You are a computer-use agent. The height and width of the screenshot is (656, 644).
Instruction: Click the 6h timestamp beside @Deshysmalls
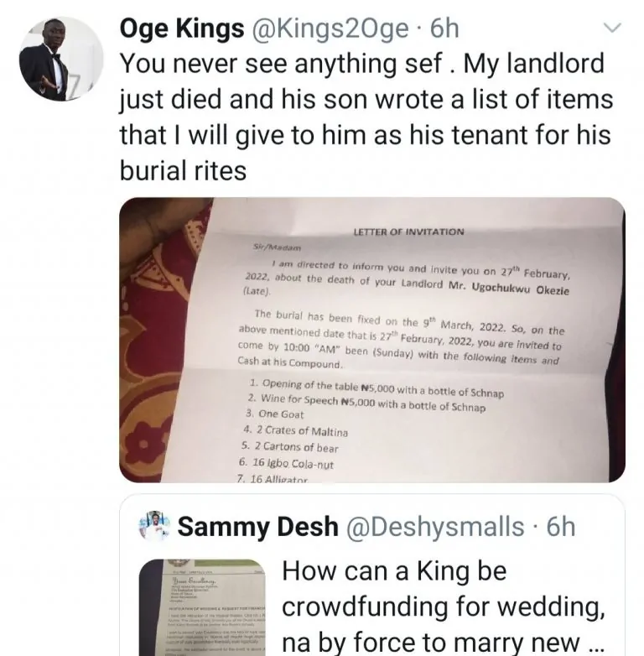561,527
